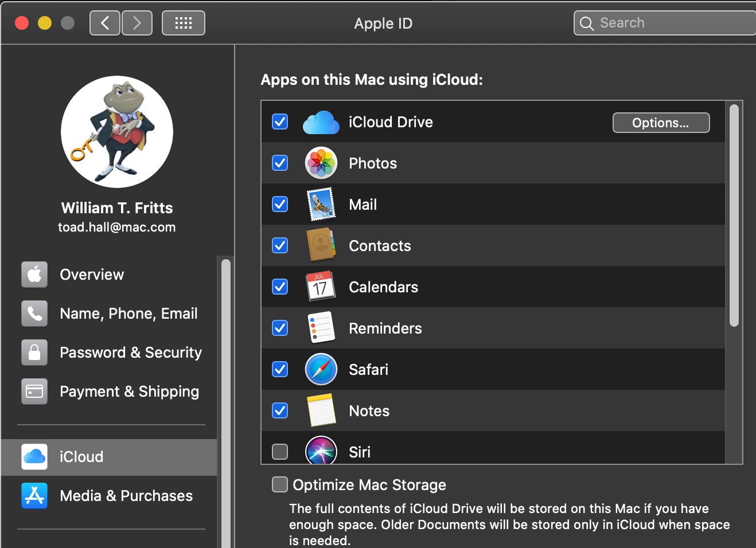Click the credit card icon beside Payment & Shipping
The image size is (756, 548).
tap(34, 392)
